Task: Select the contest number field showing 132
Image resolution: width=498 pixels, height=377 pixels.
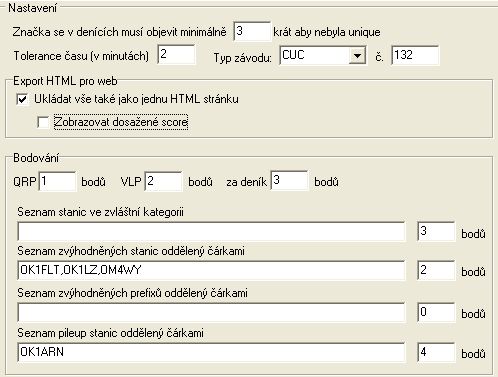Action: (x=415, y=55)
